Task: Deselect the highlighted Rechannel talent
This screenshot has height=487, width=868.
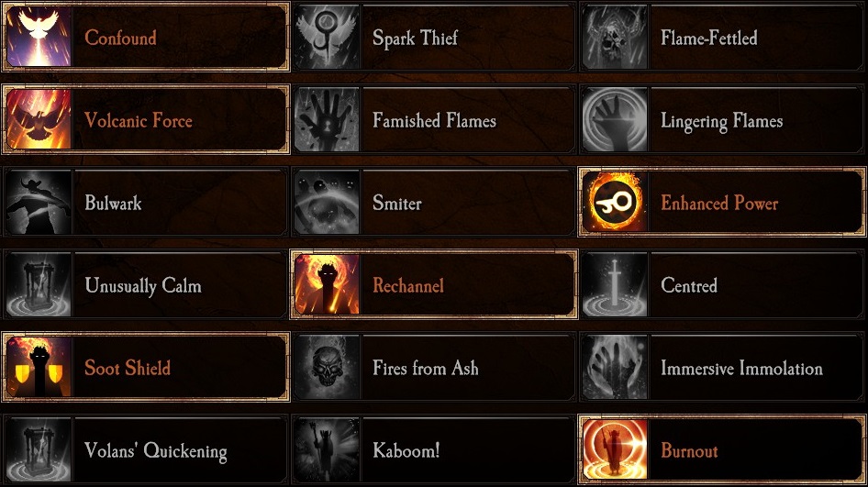Action: coord(434,284)
